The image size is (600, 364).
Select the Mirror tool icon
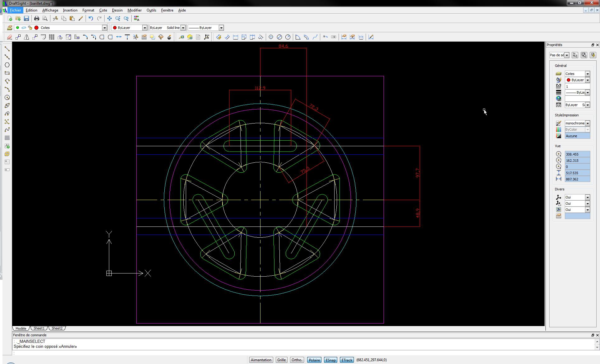tap(26, 37)
